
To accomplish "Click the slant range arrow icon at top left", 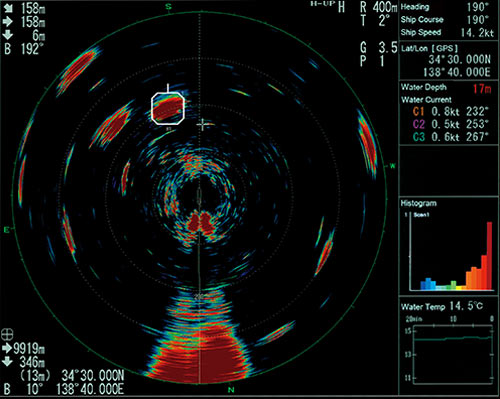I will tap(8, 8).
